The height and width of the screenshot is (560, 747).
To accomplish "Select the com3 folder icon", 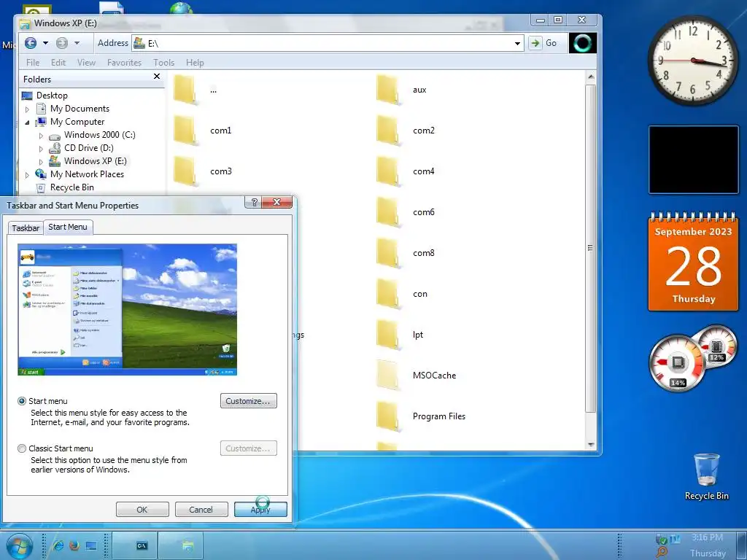I will coord(185,171).
